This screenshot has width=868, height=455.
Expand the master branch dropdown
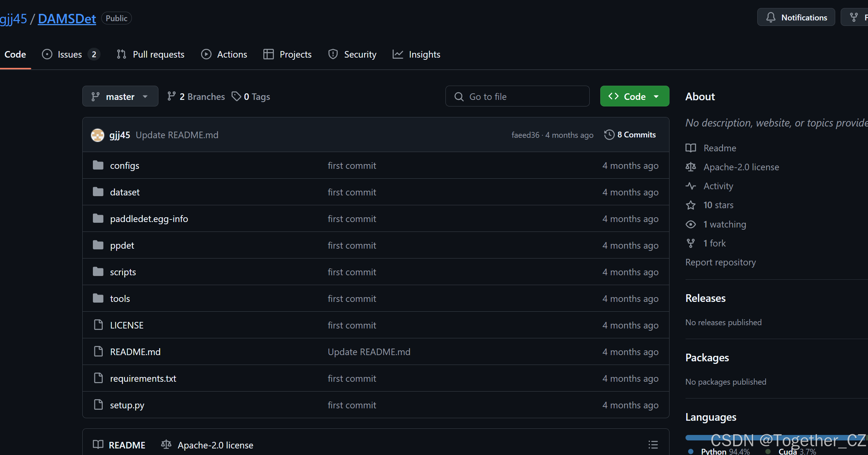120,96
